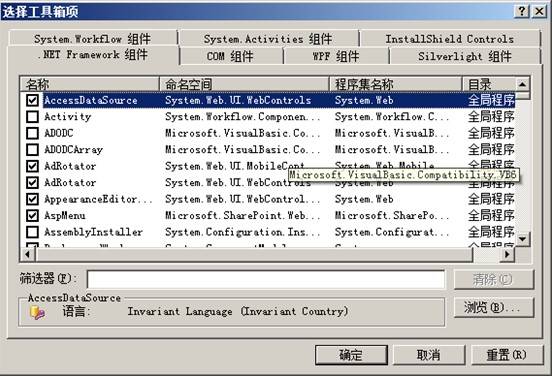Uncheck AdRotator in System.Web.UI.WebControls row
This screenshot has height=376, width=552.
pyautogui.click(x=32, y=182)
